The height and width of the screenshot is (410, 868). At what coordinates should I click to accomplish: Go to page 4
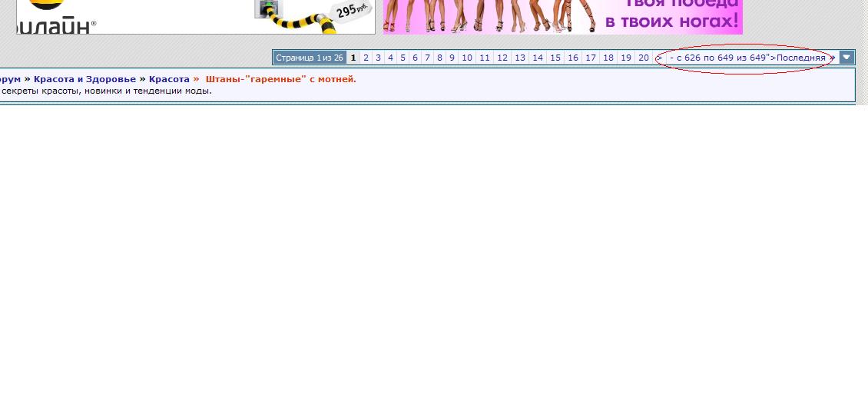(390, 58)
